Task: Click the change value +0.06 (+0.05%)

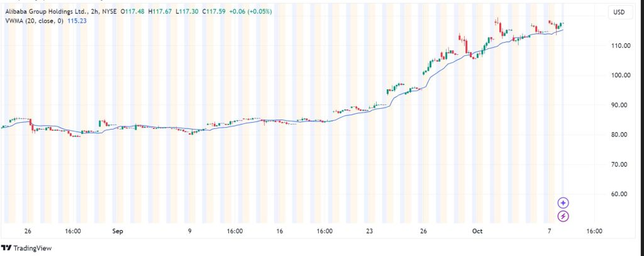Action: [x=250, y=12]
